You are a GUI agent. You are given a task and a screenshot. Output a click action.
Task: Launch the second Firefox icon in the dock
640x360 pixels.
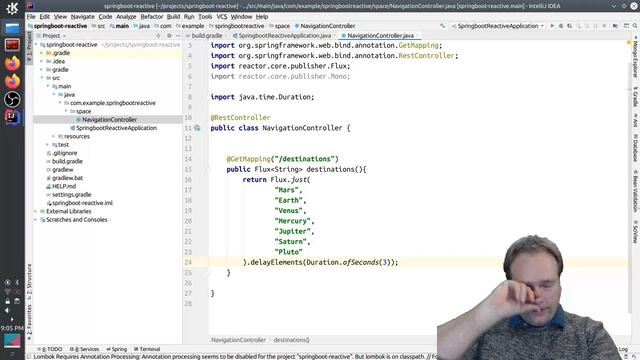12,81
